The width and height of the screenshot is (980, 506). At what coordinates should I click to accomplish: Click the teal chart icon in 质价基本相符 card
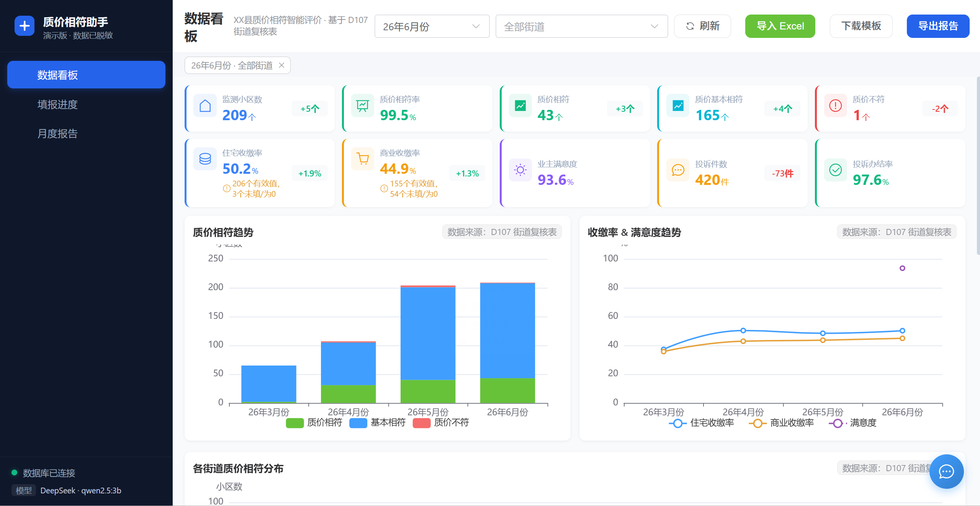coord(678,106)
